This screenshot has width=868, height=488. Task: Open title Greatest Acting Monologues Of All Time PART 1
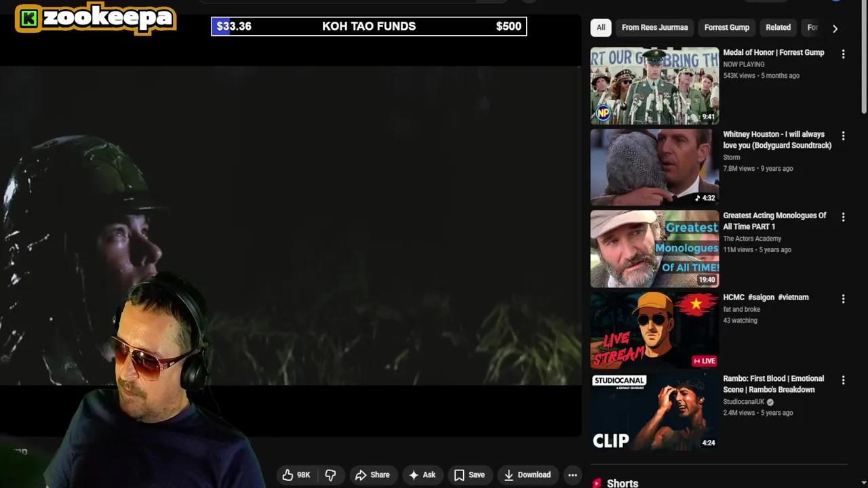pos(774,221)
